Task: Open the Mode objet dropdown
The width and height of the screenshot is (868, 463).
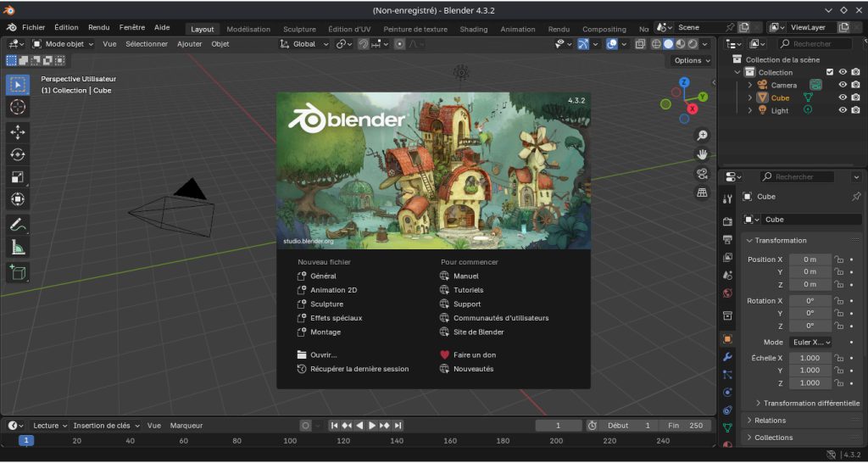Action: pyautogui.click(x=63, y=44)
